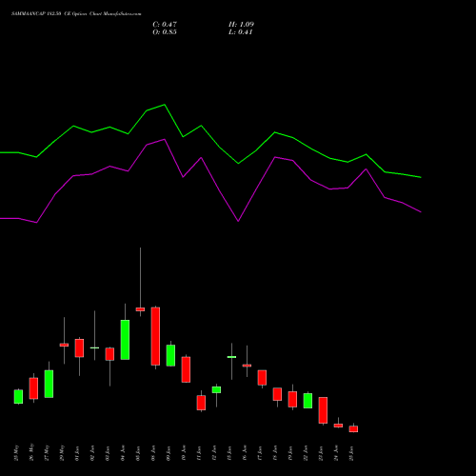The image size is (476, 476).
Task: Click the '22 Jun' date label
Action: pos(307,453)
